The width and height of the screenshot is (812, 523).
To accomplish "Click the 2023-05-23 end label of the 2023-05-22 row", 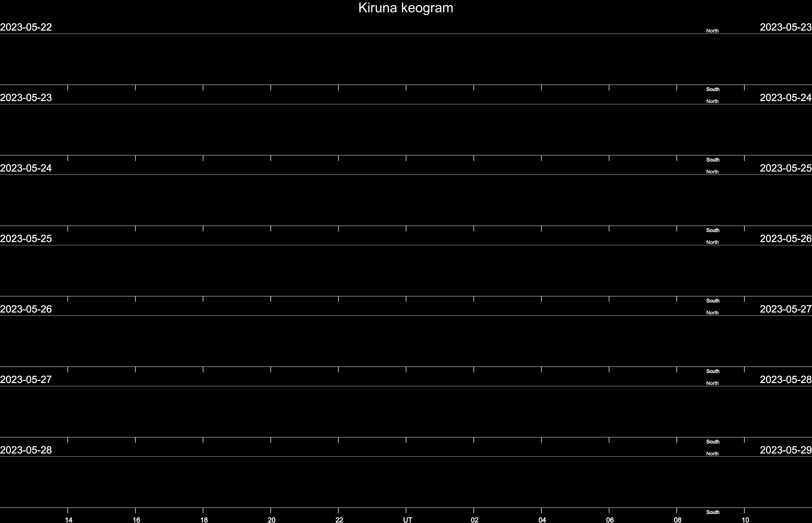I will click(786, 27).
